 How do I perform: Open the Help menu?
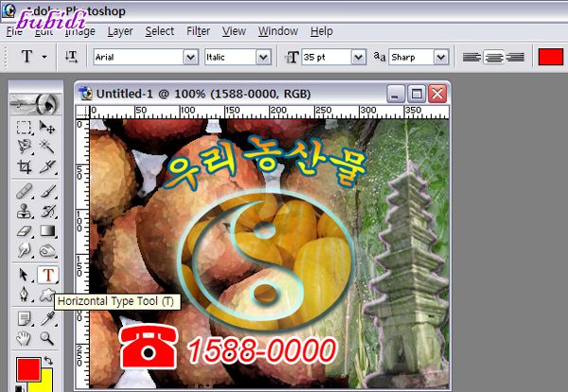tap(321, 31)
